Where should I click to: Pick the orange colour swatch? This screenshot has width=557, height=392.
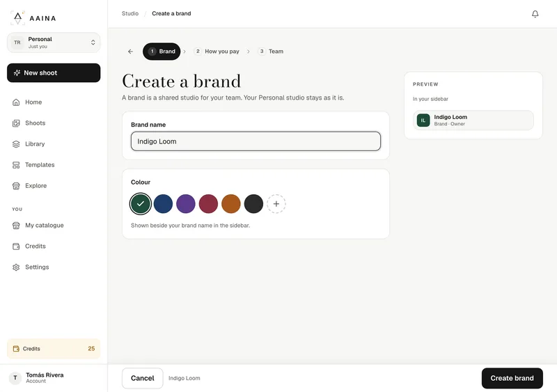point(231,203)
